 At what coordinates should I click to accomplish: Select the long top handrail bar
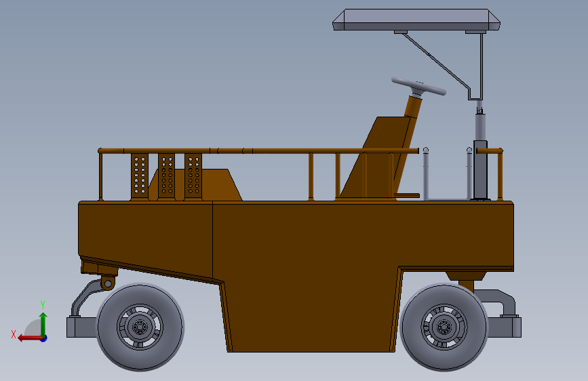click(259, 151)
